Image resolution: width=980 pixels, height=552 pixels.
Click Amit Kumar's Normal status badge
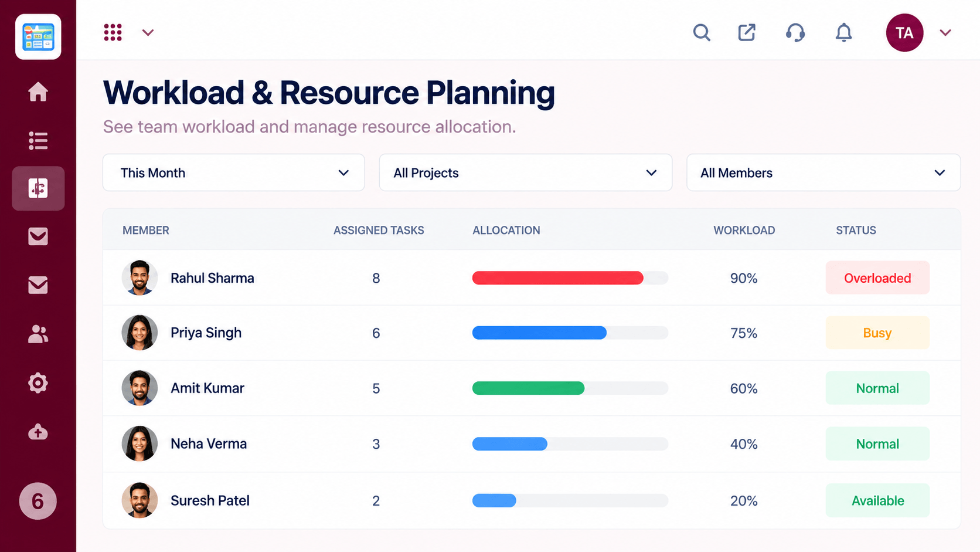[x=877, y=388]
